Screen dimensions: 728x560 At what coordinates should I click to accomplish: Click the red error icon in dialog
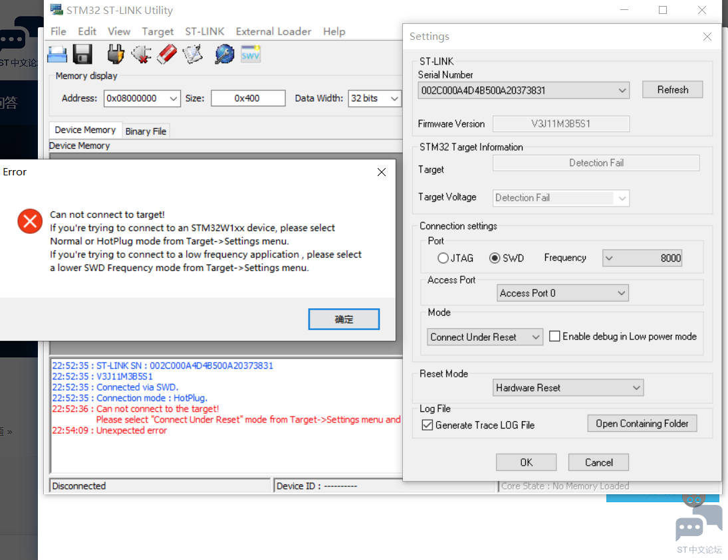pos(30,221)
